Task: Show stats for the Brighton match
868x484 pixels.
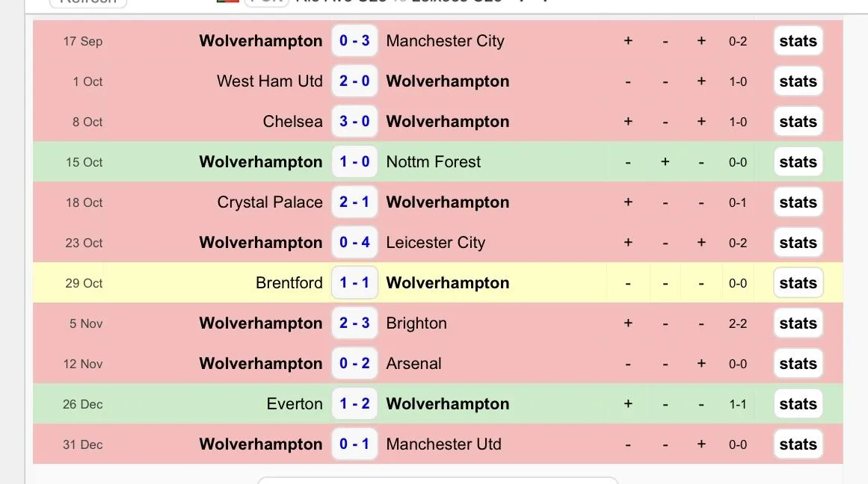Action: point(798,323)
